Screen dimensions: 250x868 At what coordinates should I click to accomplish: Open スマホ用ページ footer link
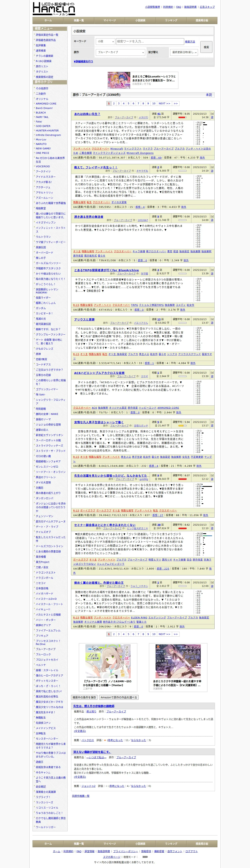pos(112,856)
